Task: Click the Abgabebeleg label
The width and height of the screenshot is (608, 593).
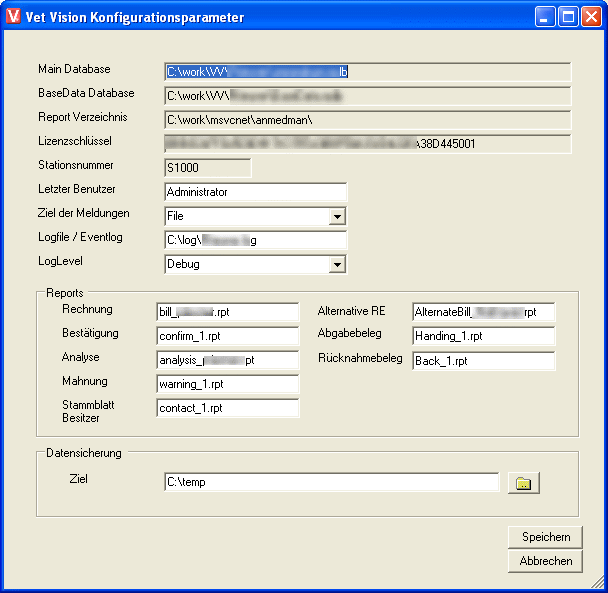Action: (350, 333)
